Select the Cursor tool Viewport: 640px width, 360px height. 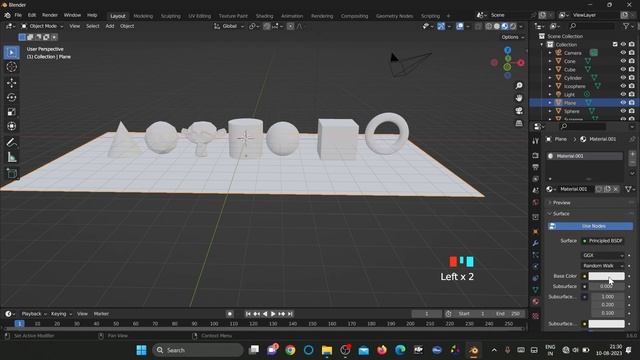[x=11, y=67]
